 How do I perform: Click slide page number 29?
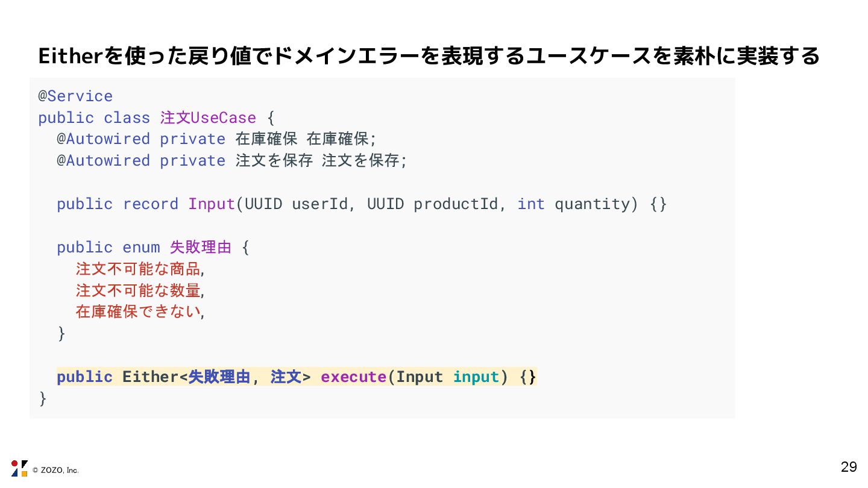849,467
